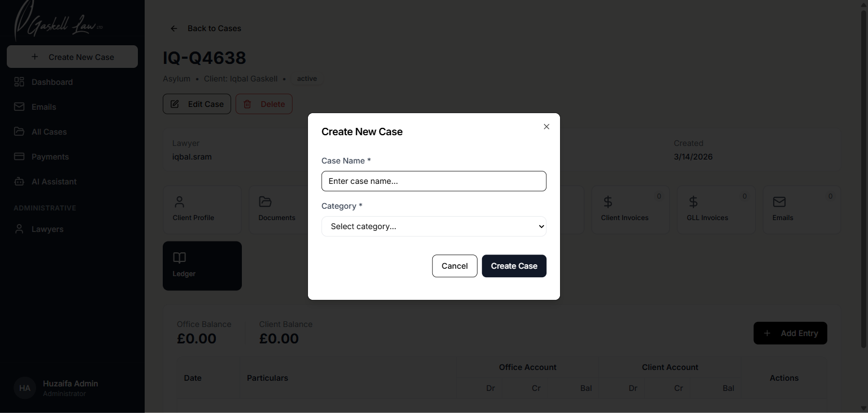The width and height of the screenshot is (868, 413).
Task: Click the HA admin avatar
Action: point(24,388)
